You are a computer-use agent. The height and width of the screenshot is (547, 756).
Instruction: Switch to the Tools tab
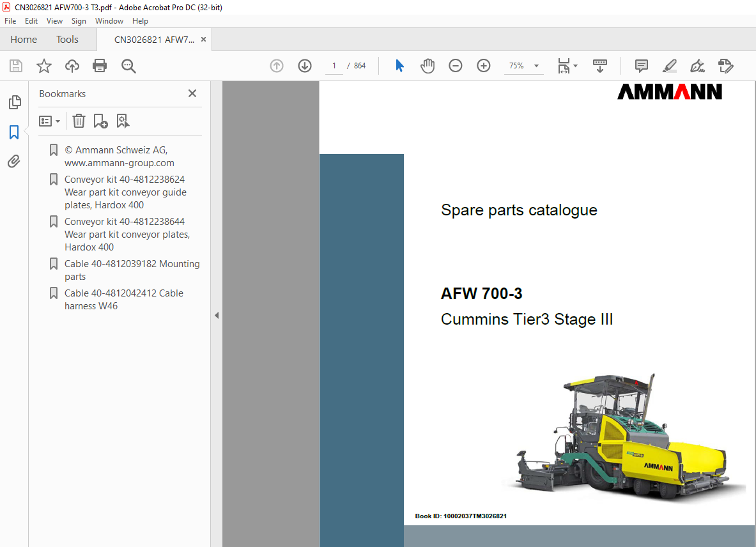[67, 40]
